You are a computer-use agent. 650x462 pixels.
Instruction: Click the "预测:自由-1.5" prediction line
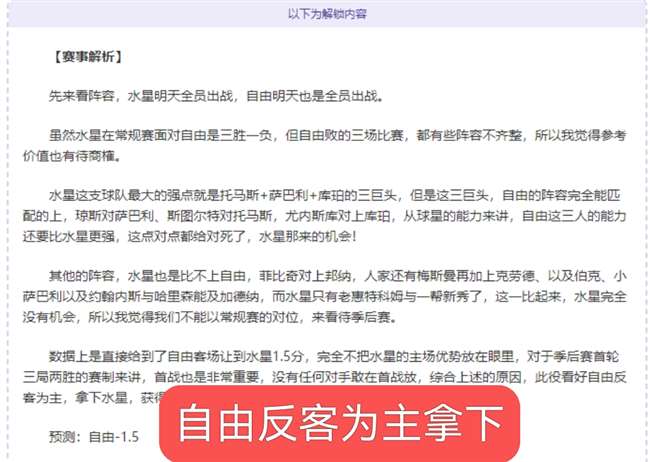tap(94, 437)
